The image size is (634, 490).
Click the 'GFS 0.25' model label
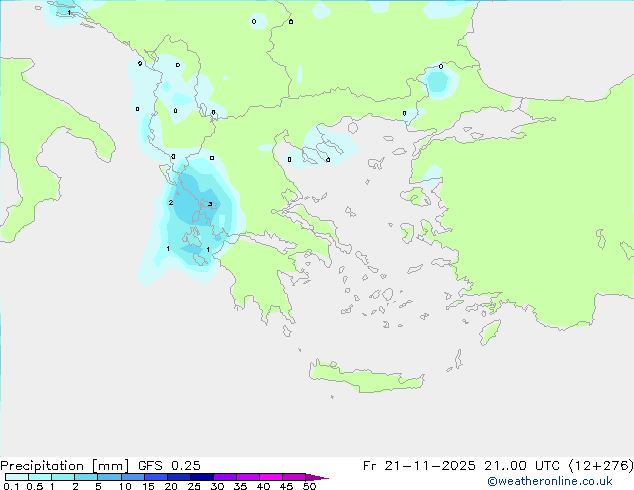click(169, 466)
